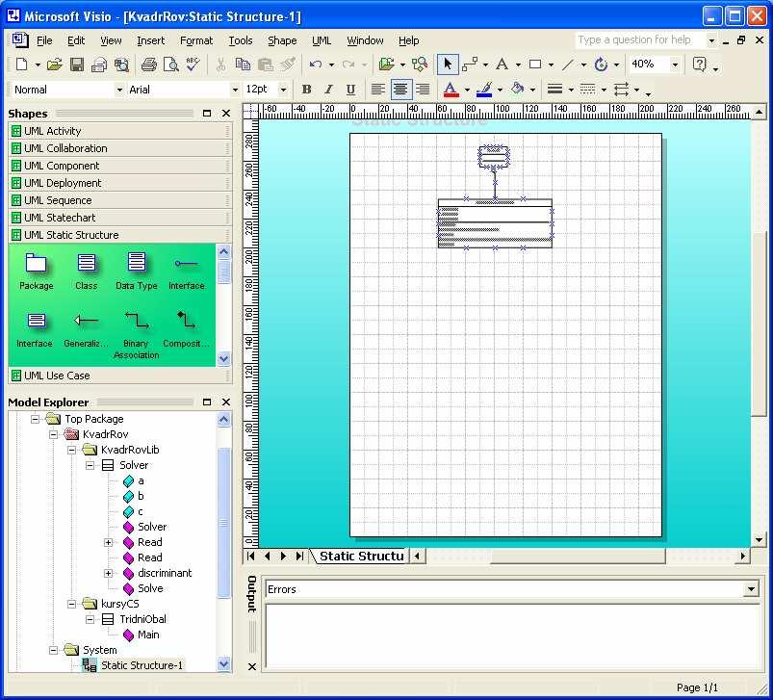773x700 pixels.
Task: Toggle Italic formatting
Action: click(328, 90)
